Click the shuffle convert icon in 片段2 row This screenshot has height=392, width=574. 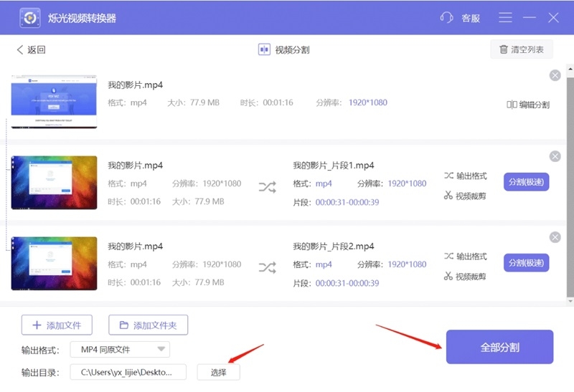coord(267,268)
